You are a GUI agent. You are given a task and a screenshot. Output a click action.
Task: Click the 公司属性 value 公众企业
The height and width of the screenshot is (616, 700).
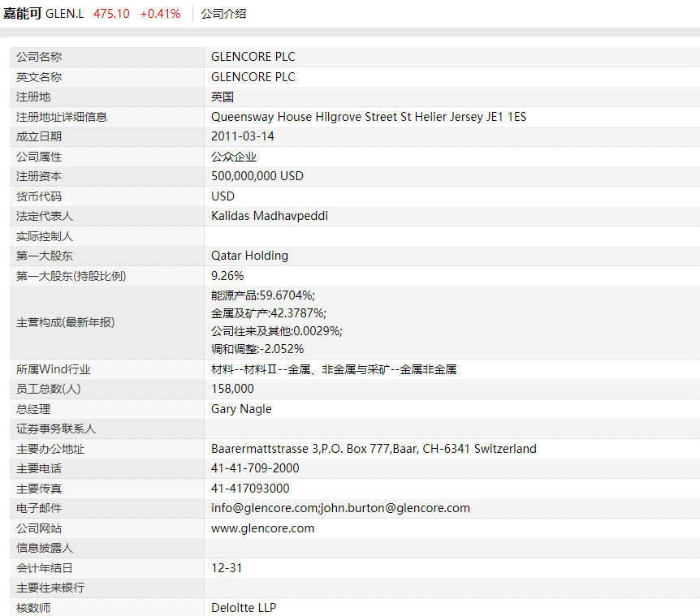[x=234, y=157]
